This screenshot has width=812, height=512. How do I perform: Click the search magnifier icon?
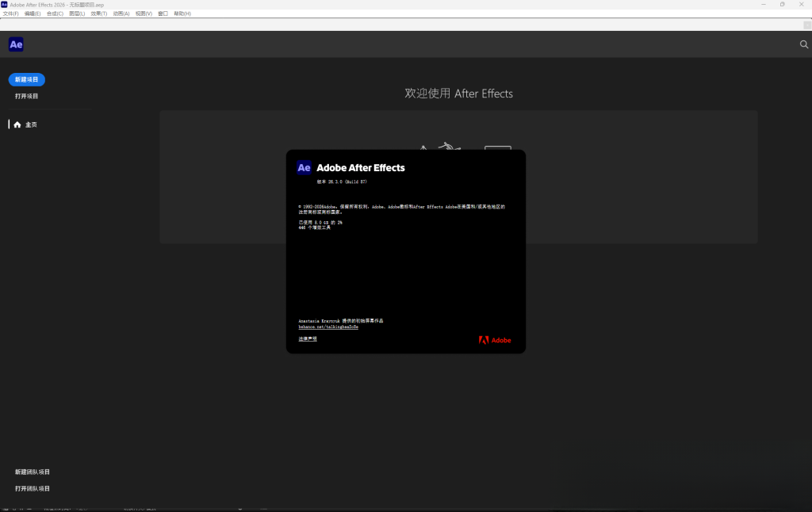[x=804, y=44]
